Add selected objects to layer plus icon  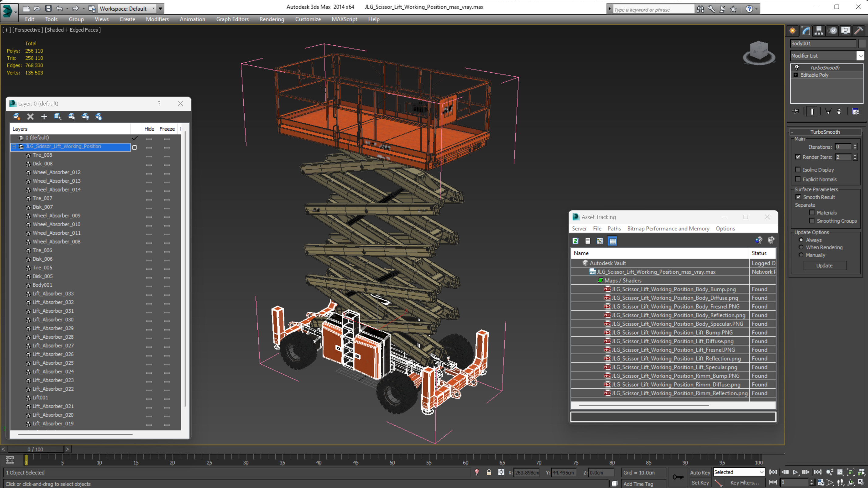44,116
